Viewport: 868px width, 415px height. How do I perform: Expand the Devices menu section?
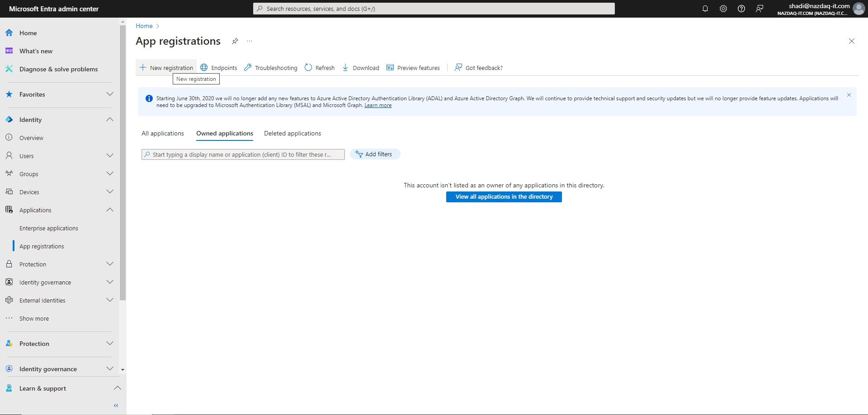tap(109, 192)
